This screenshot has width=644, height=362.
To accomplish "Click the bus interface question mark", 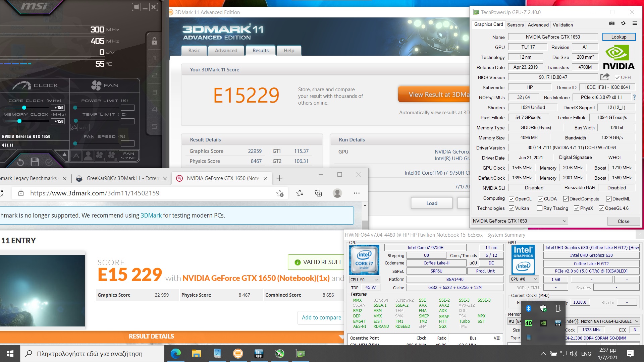I will pyautogui.click(x=634, y=97).
